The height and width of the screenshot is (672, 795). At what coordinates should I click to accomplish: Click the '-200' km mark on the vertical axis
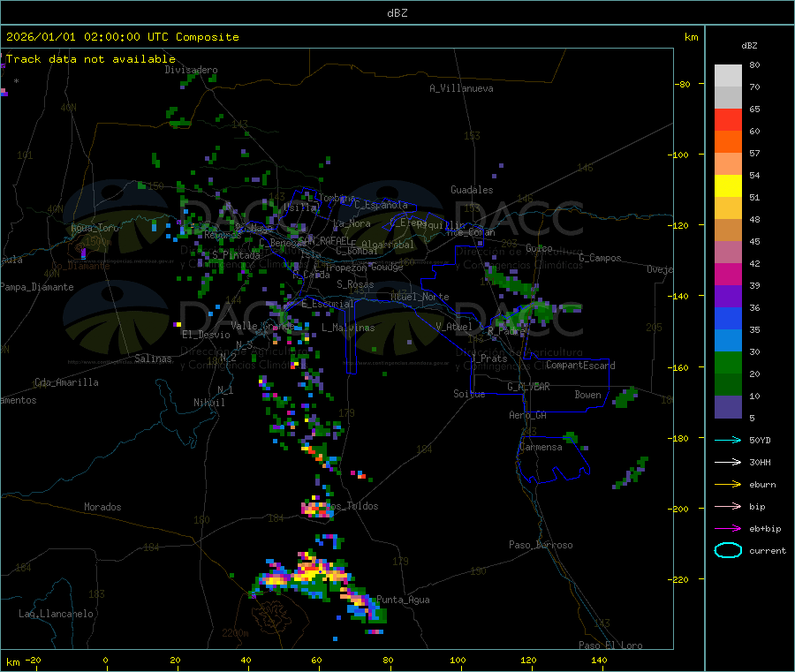(679, 509)
